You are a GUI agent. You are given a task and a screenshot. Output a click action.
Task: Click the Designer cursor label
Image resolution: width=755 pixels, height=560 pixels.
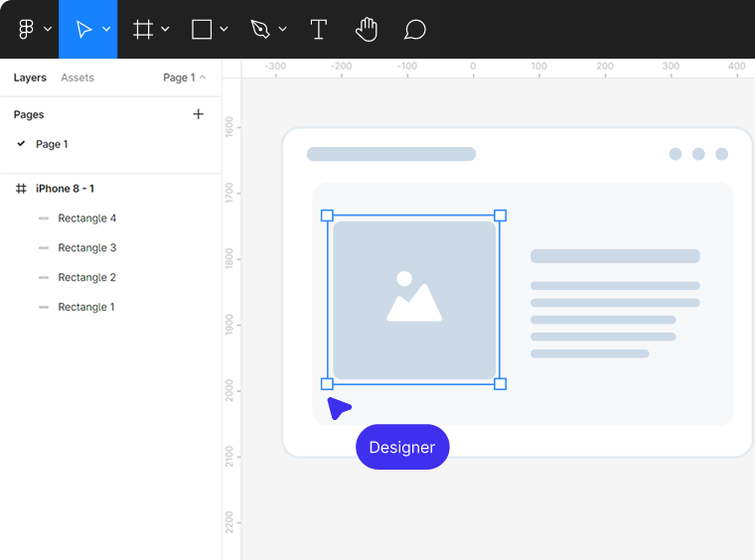click(x=402, y=447)
